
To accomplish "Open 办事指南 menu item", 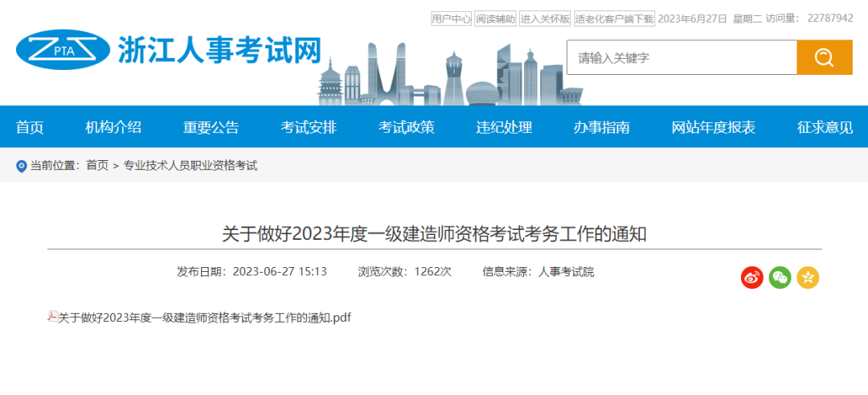I will tap(602, 127).
